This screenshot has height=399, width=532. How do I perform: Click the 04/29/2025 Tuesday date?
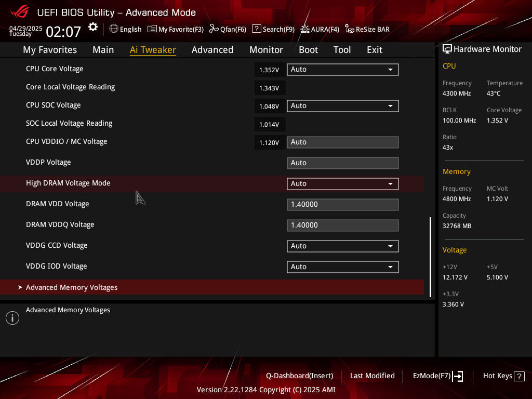[25, 31]
